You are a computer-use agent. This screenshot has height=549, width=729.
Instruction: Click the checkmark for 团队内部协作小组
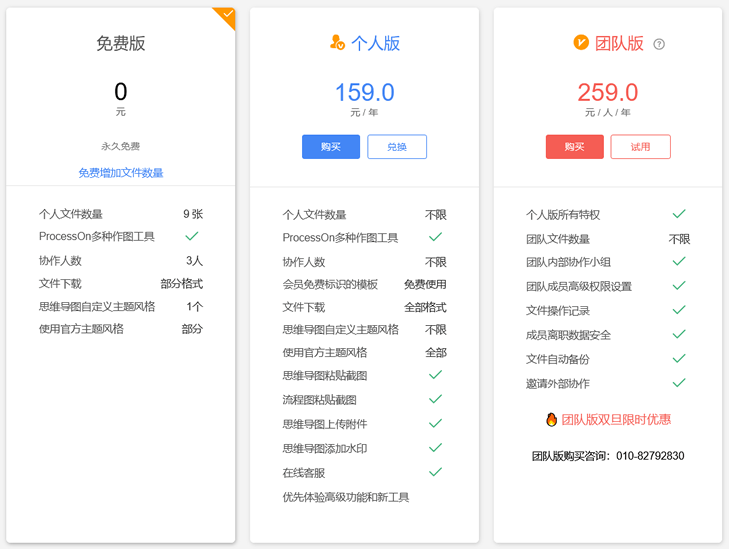tap(679, 261)
